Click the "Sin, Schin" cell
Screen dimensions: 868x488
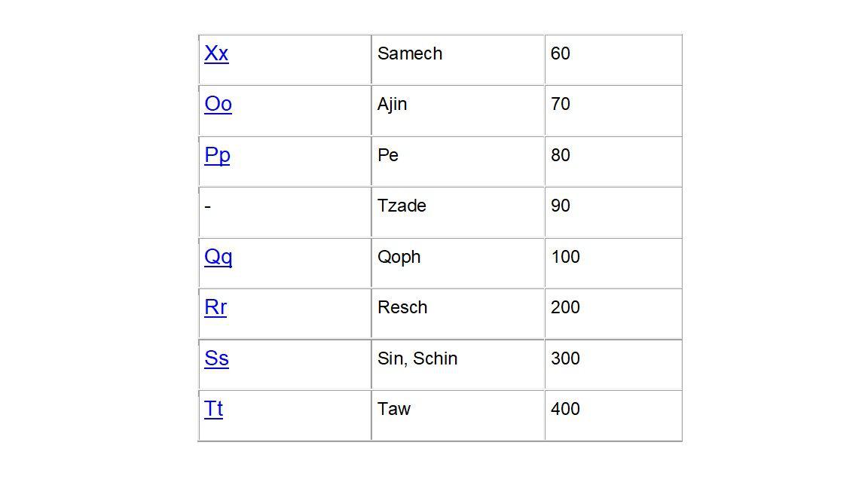pyautogui.click(x=417, y=358)
